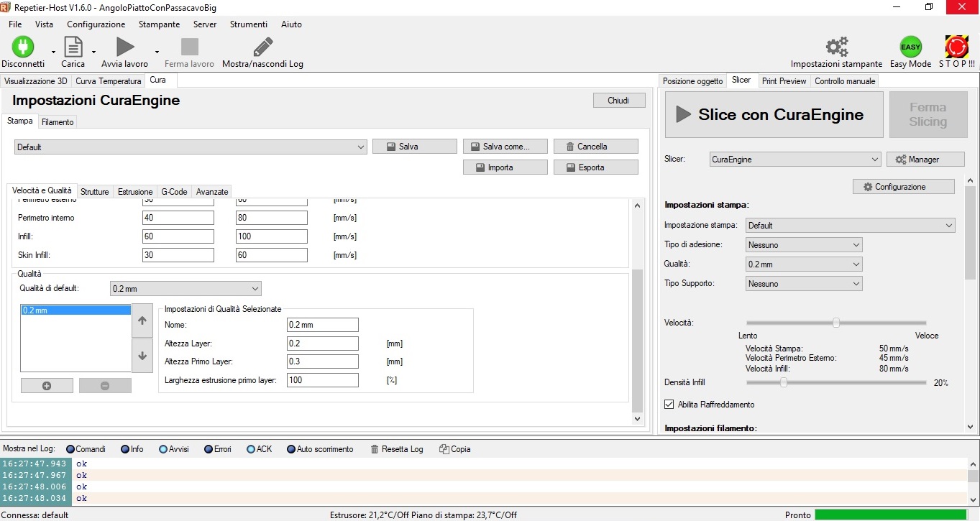Open the Strutture tab
The height and width of the screenshot is (521, 980).
[x=95, y=192]
